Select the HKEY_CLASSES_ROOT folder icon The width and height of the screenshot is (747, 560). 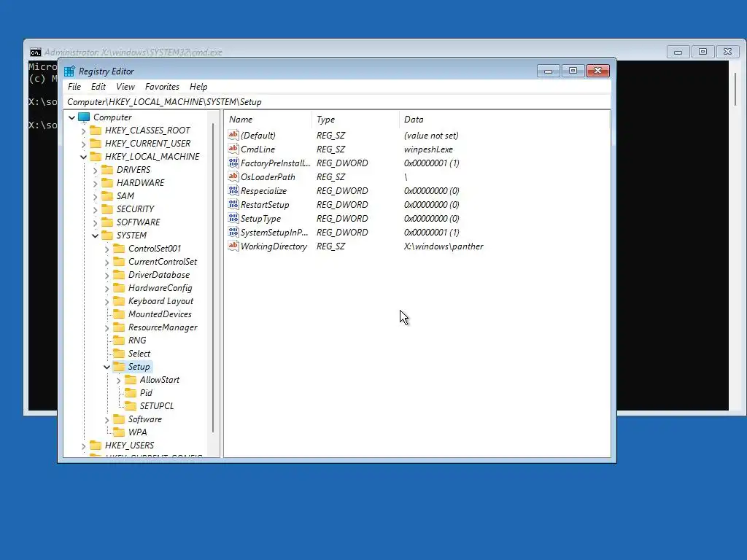point(96,131)
